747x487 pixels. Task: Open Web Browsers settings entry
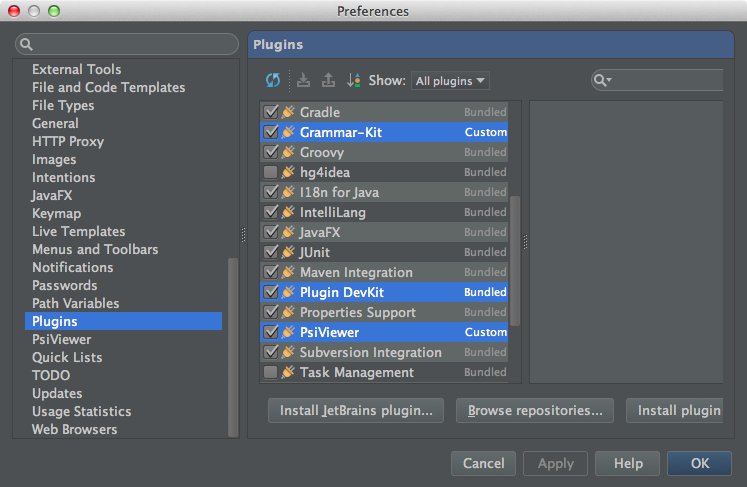tap(74, 430)
